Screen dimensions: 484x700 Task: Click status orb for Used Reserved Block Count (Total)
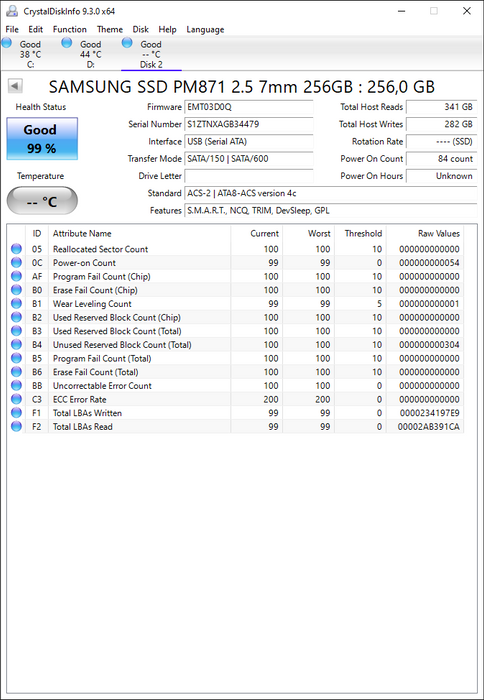[17, 331]
